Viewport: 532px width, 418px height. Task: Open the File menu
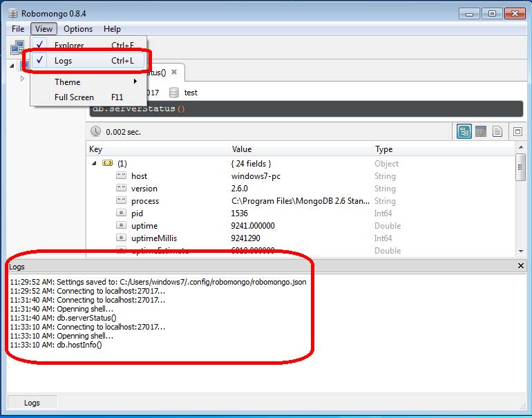pos(18,29)
